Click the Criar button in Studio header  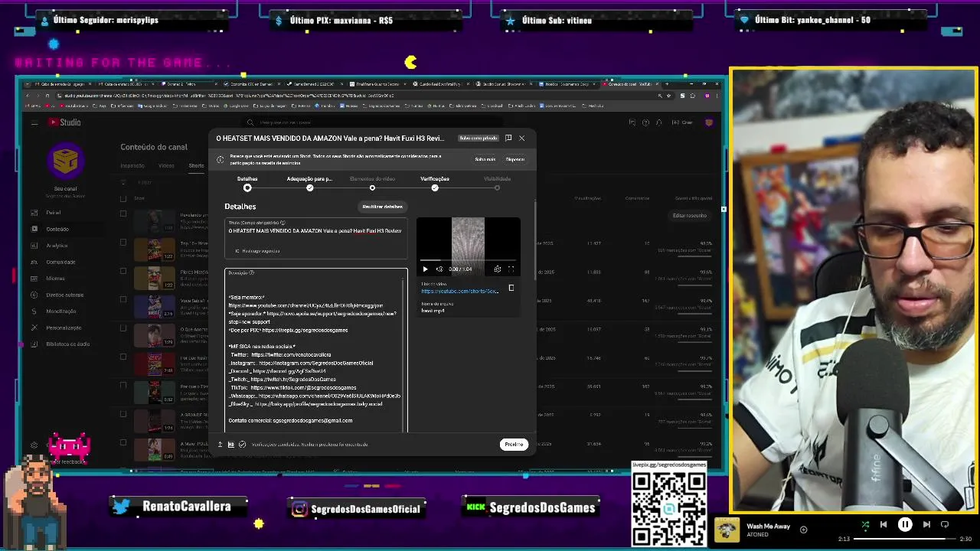[x=683, y=122]
